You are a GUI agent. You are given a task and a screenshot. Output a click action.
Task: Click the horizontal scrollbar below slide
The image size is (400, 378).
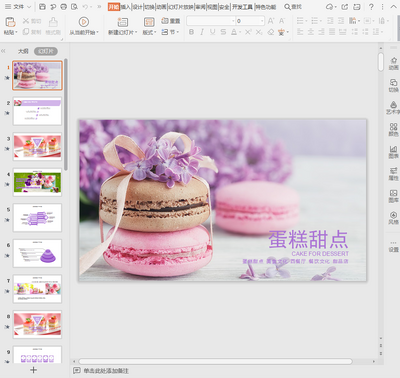coord(215,361)
